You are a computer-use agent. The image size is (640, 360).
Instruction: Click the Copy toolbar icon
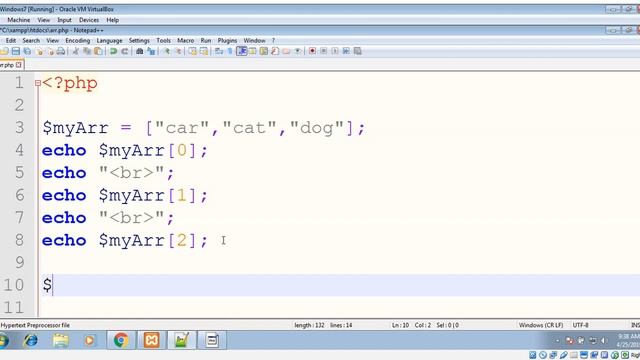coord(87,51)
